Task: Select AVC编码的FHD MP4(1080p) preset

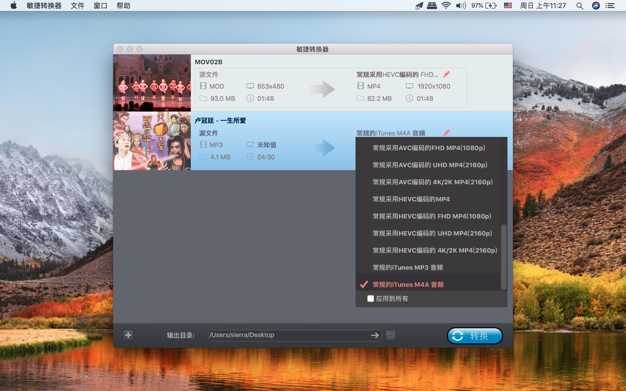Action: [x=428, y=148]
